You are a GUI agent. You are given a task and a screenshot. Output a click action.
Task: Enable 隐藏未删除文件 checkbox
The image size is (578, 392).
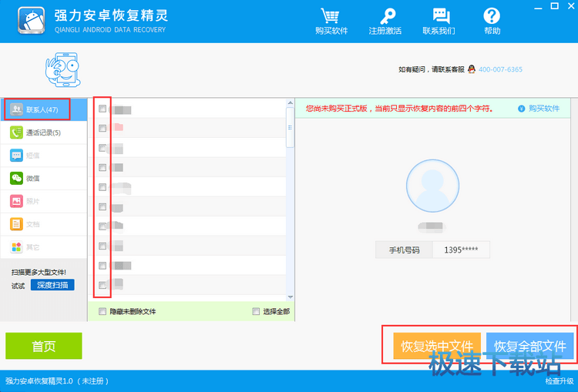tap(102, 312)
